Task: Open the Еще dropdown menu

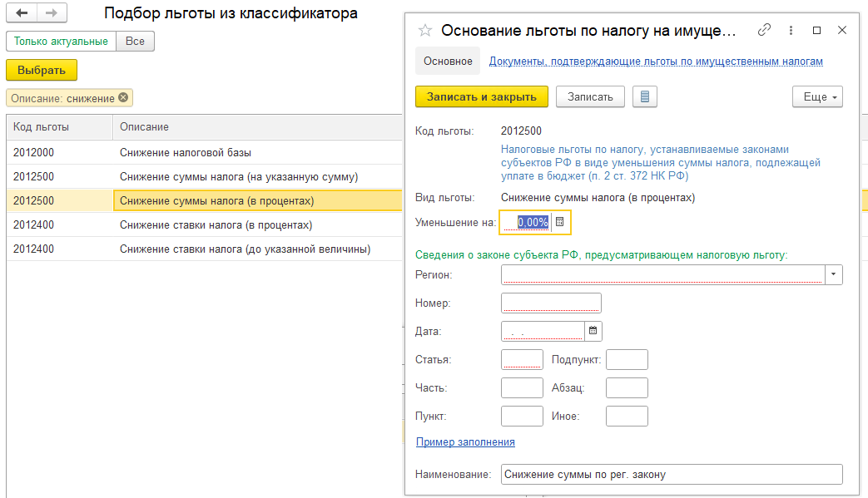Action: click(x=817, y=96)
